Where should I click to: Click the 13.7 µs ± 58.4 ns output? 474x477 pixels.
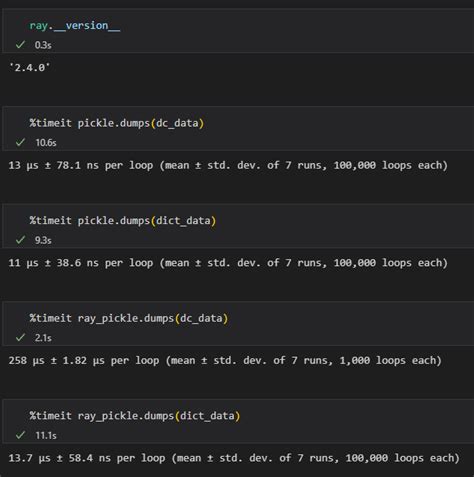point(234,458)
